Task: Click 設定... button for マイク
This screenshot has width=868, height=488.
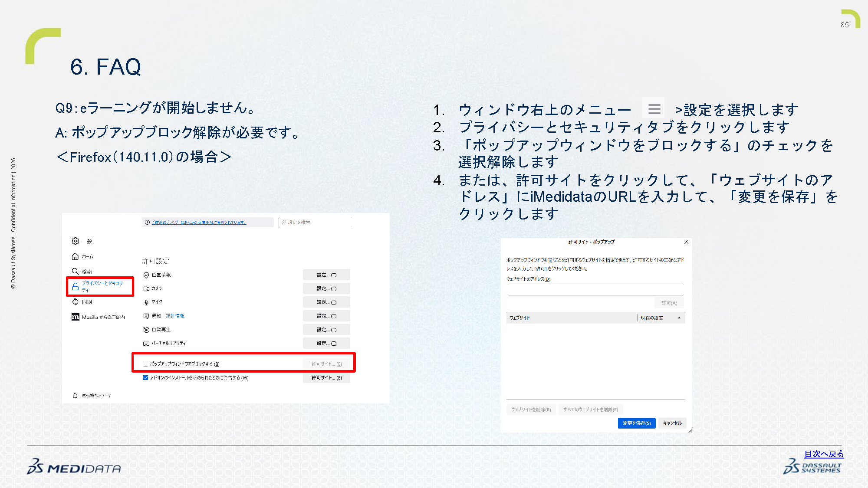Action: (326, 302)
